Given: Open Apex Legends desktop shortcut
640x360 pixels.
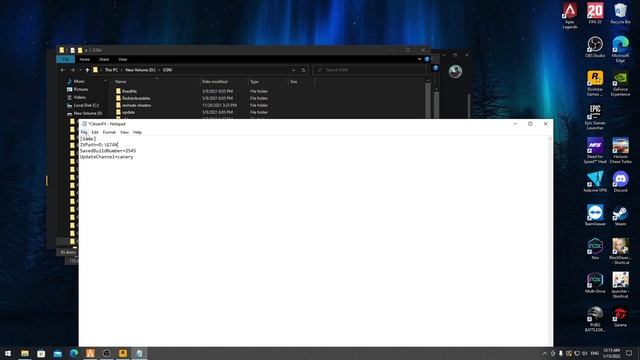Looking at the screenshot, I should (x=570, y=16).
